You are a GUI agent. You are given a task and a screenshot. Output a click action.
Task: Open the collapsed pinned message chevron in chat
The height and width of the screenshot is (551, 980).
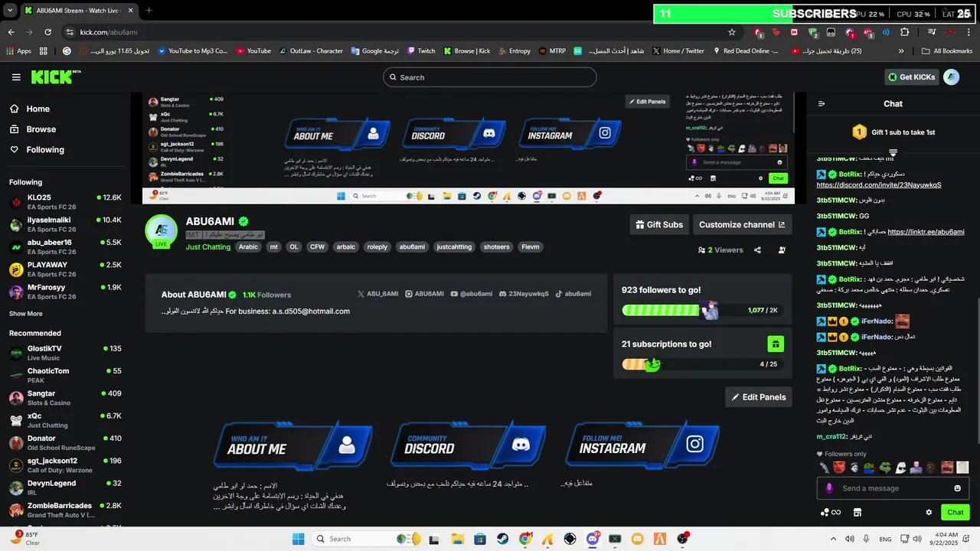pyautogui.click(x=893, y=153)
